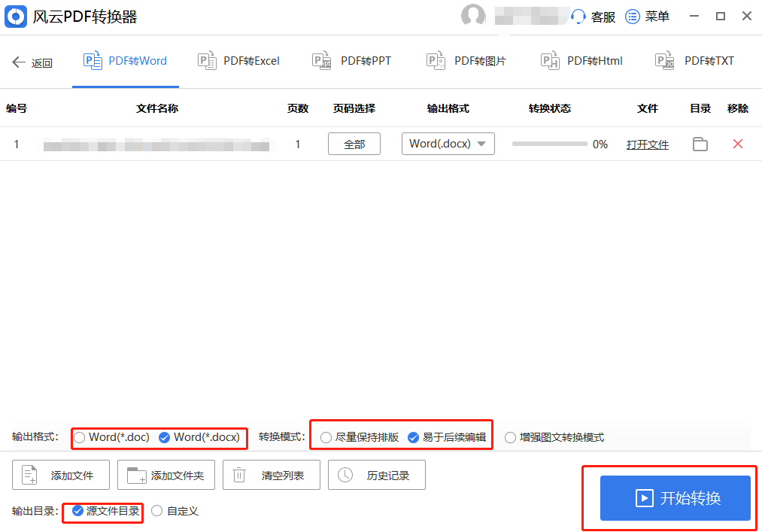Click the 全部 page selection button
The height and width of the screenshot is (532, 762).
[x=354, y=144]
